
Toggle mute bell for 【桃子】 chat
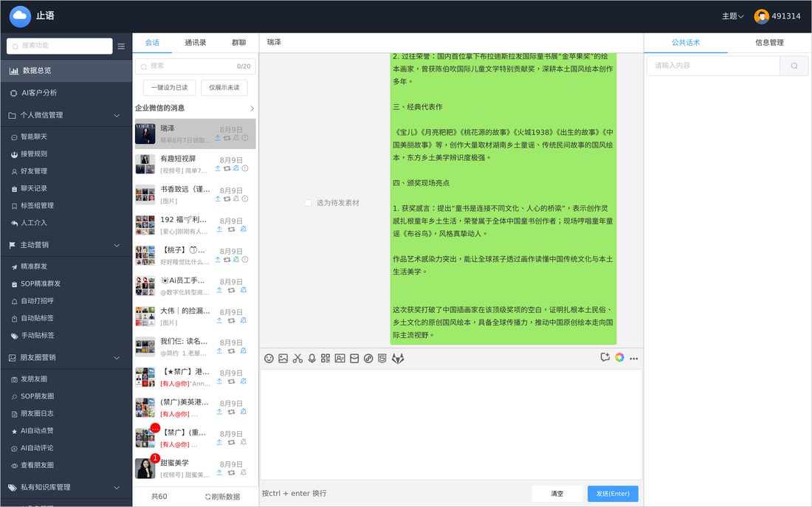click(236, 260)
